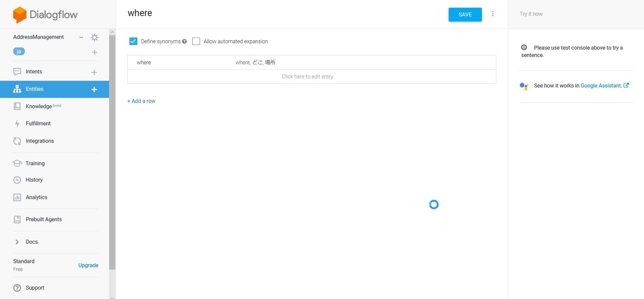
Task: Open agent settings gear icon
Action: click(94, 38)
